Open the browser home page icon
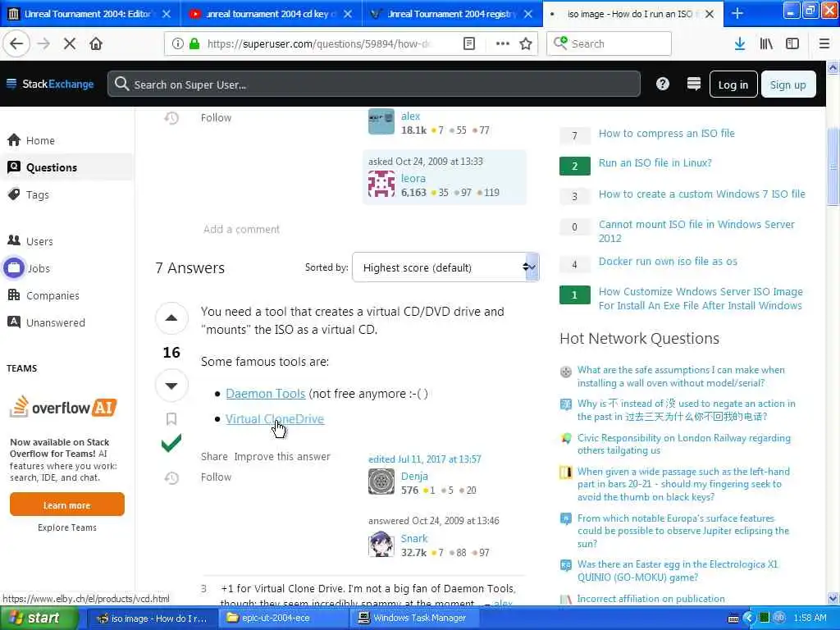This screenshot has width=840, height=630. click(96, 43)
